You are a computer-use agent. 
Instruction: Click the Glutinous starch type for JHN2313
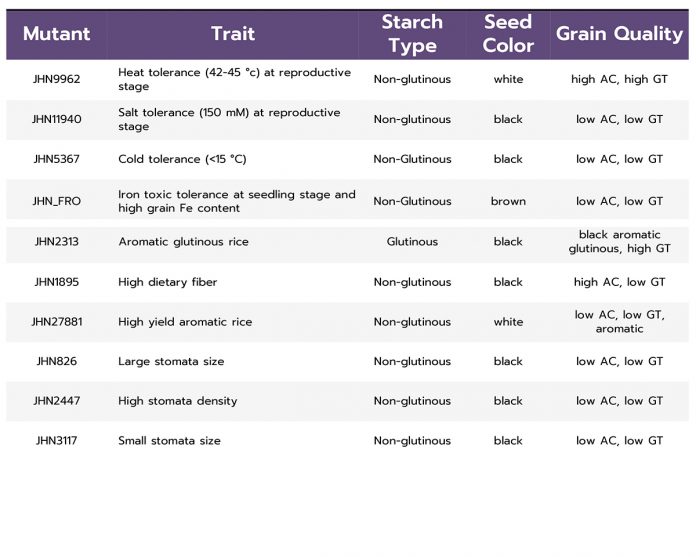point(412,242)
